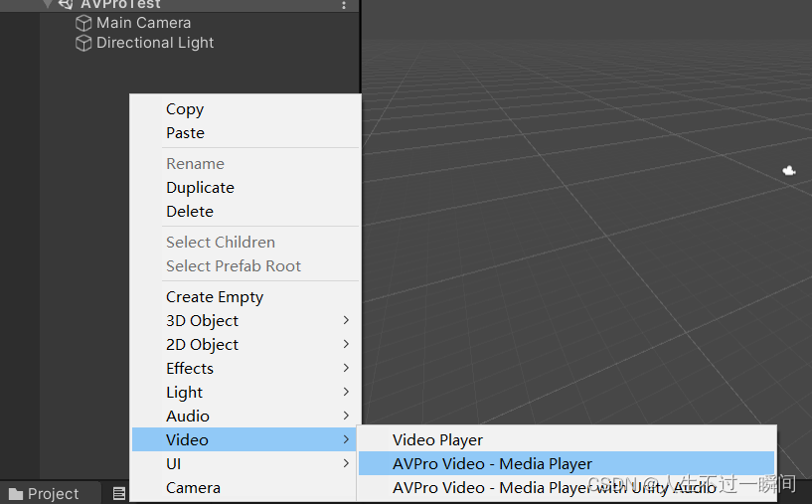This screenshot has height=504, width=812.
Task: Expand the 2D Object submenu arrow
Action: (x=346, y=345)
